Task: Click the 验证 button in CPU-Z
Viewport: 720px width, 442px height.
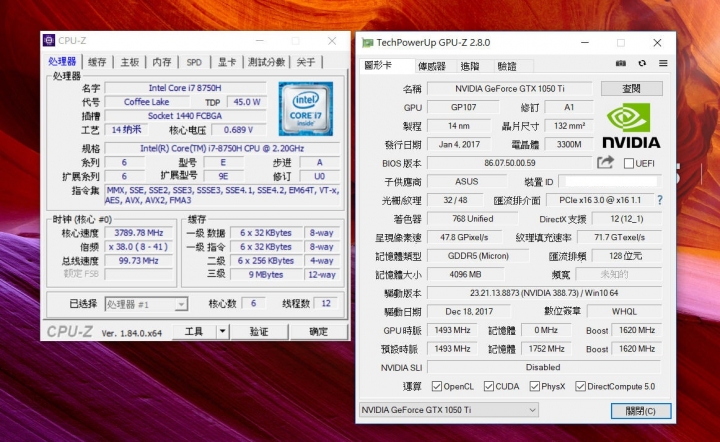Action: point(259,331)
